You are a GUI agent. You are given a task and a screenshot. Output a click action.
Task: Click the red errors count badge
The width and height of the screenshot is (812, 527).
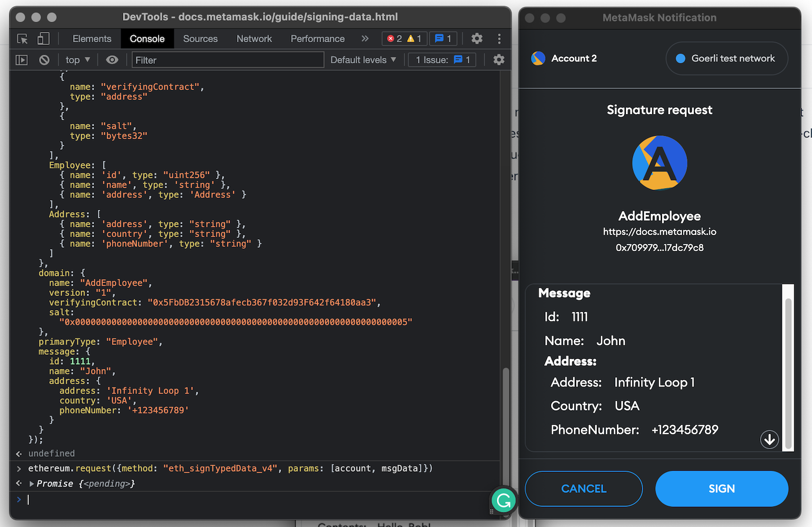point(395,38)
